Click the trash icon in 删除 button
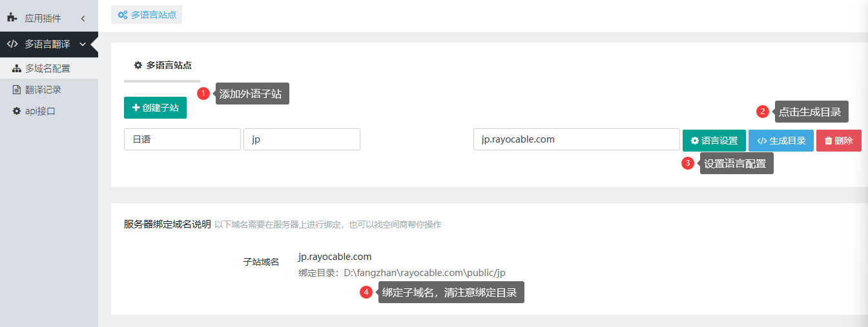868x327 pixels. click(828, 141)
